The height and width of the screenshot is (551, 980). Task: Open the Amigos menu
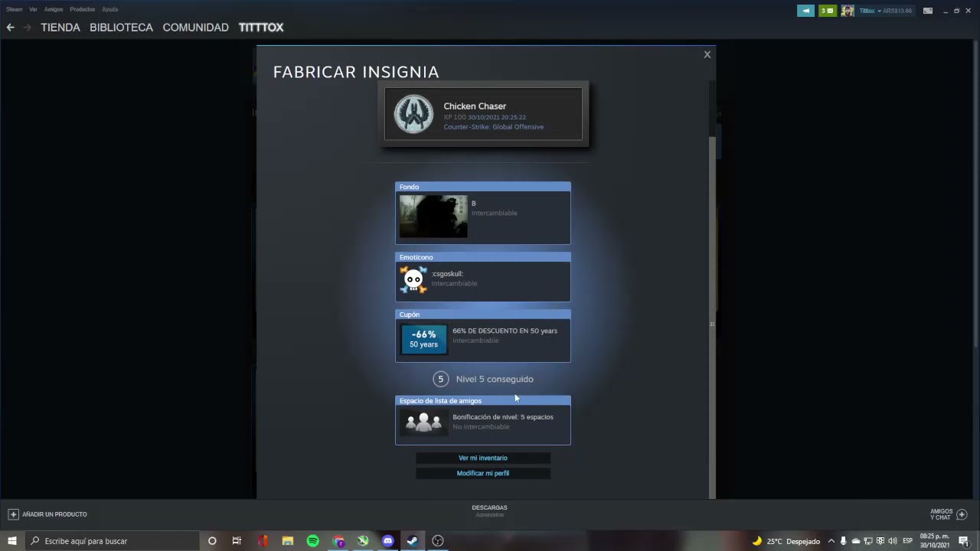tap(54, 9)
